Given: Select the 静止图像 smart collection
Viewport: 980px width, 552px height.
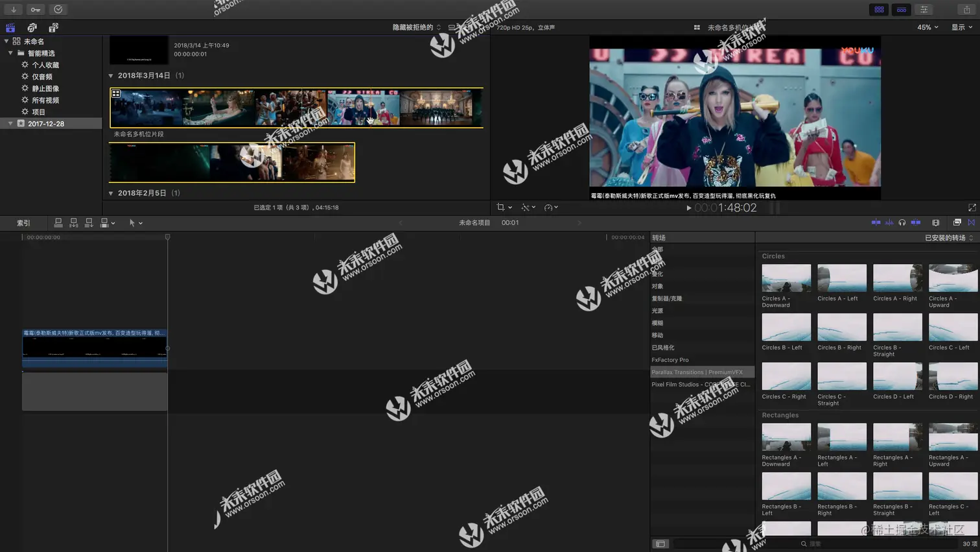Looking at the screenshot, I should pos(45,88).
